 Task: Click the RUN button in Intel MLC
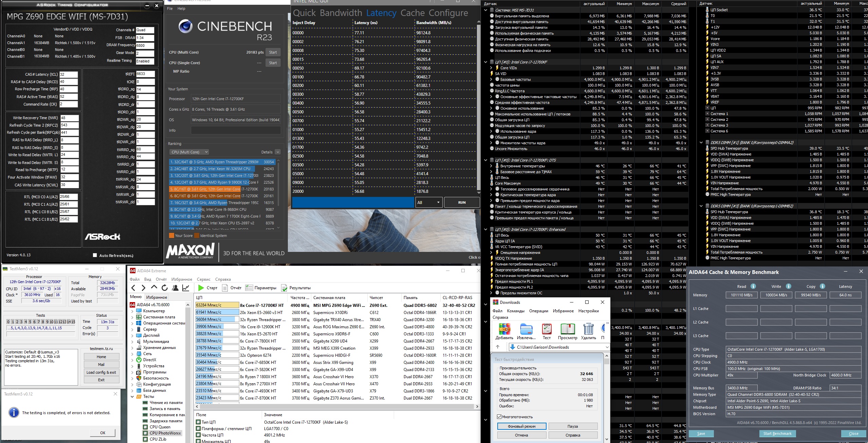(462, 202)
